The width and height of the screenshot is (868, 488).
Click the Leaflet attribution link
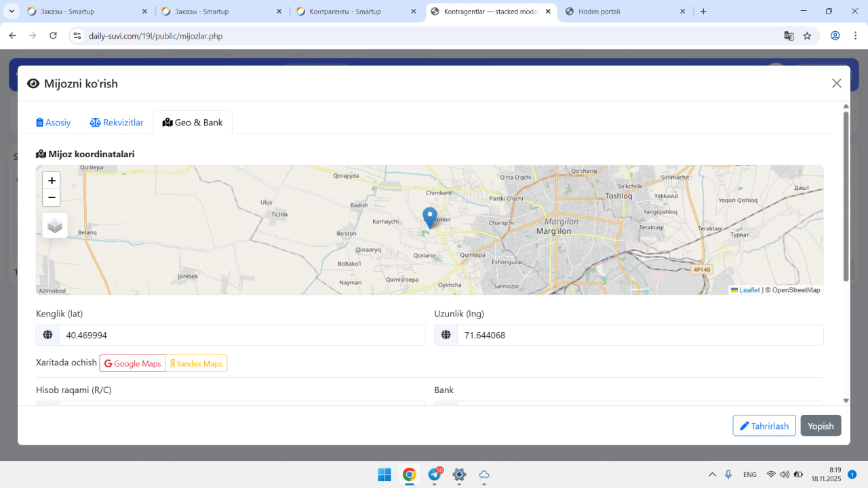pyautogui.click(x=749, y=290)
